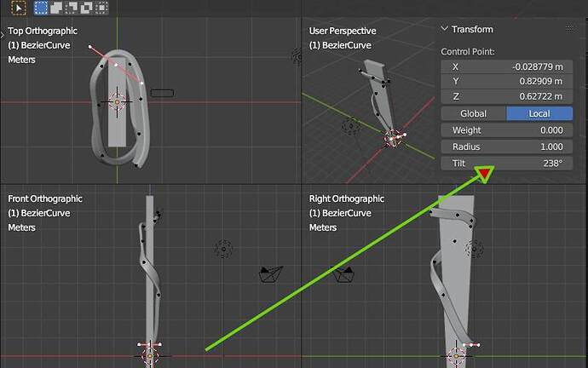This screenshot has height=368, width=588.
Task: Click the Weight value slider
Action: pyautogui.click(x=507, y=130)
